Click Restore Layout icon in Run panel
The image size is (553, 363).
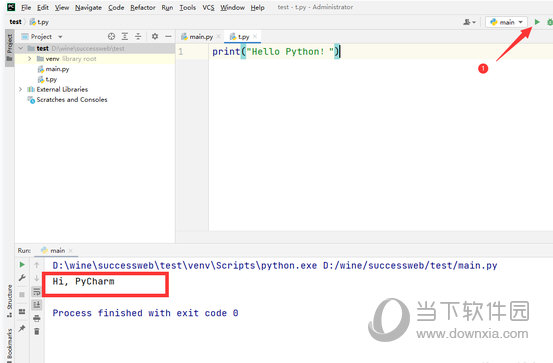coord(22,311)
